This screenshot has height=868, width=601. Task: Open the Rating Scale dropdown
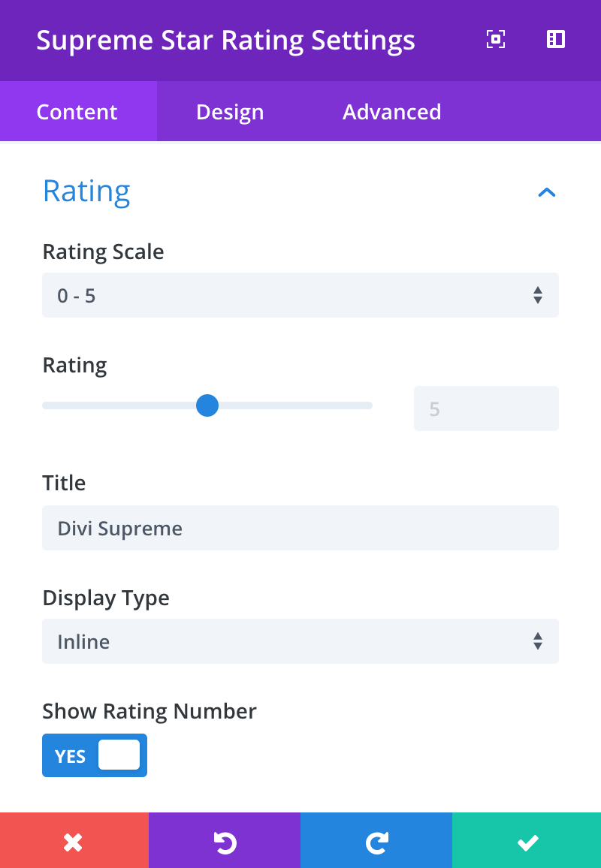click(x=300, y=295)
